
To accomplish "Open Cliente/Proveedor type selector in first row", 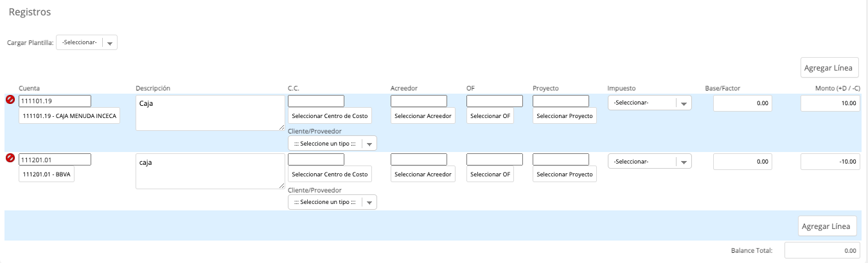I will click(x=332, y=144).
